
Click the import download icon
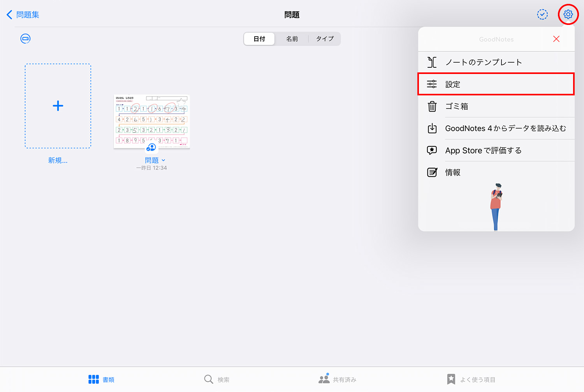432,128
